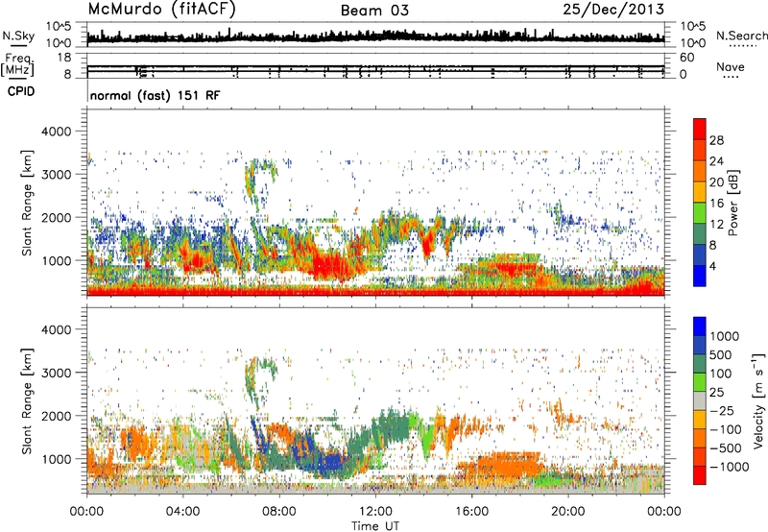Click the gray segment of the Velocity colorbar
Viewport: 768px width, 532px height.
pyautogui.click(x=700, y=400)
